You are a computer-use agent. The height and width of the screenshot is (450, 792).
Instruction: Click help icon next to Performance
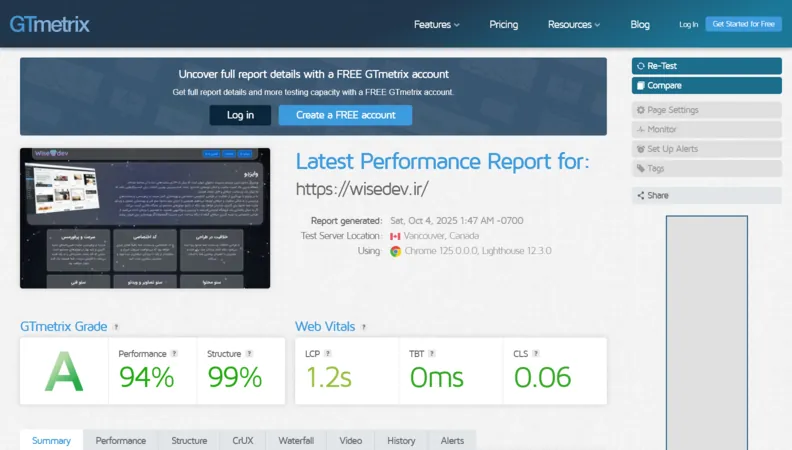click(x=174, y=354)
